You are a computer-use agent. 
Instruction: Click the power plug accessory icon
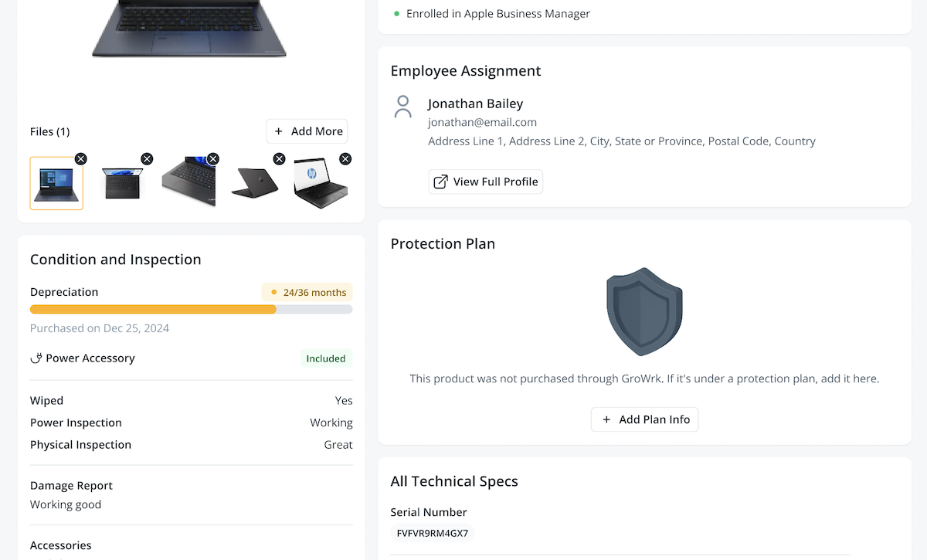click(x=36, y=358)
